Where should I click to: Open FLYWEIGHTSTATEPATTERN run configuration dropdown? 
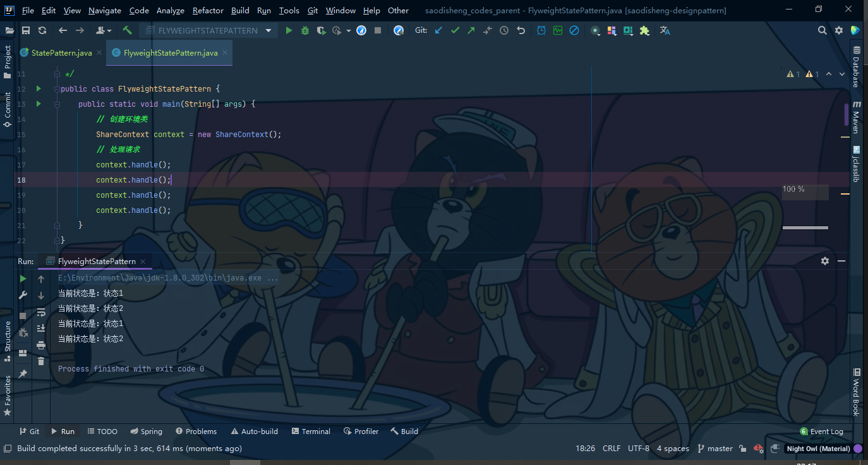208,30
